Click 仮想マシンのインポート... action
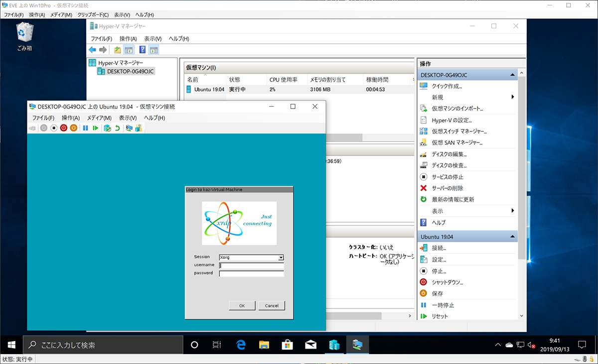This screenshot has width=598, height=364. (x=457, y=108)
